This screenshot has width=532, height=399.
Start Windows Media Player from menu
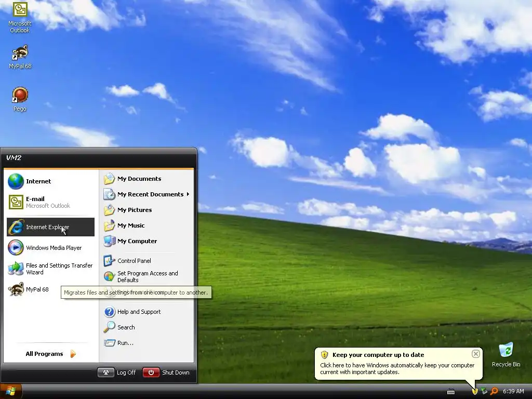[x=50, y=248]
